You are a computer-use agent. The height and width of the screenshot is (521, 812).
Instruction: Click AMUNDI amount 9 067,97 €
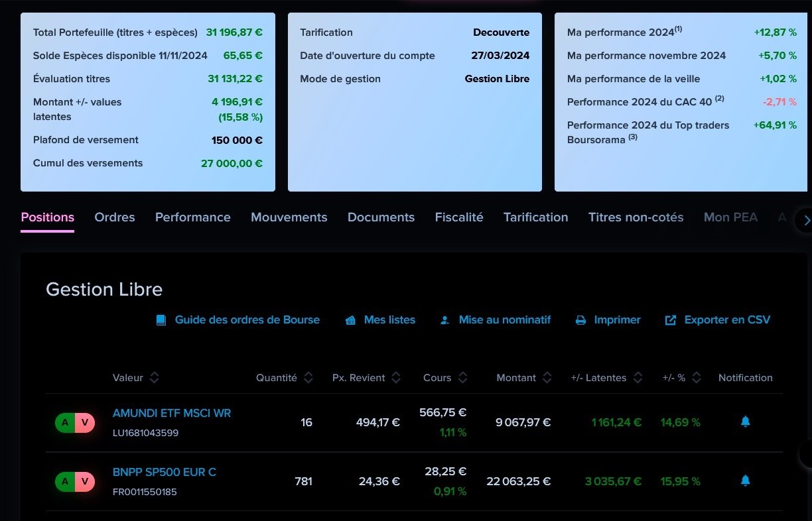click(x=523, y=422)
